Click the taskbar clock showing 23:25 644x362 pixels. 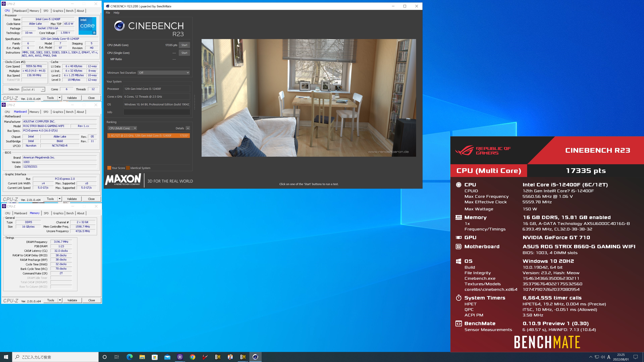tap(621, 357)
